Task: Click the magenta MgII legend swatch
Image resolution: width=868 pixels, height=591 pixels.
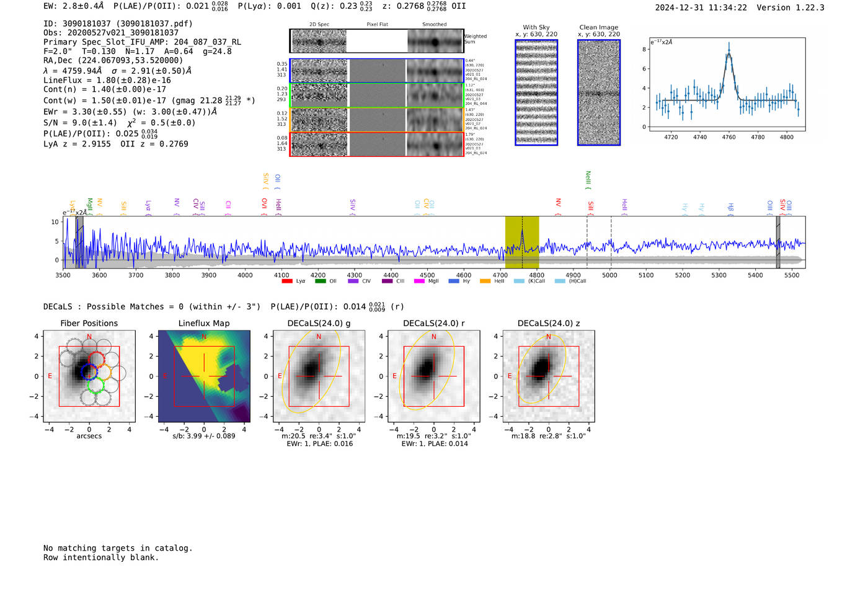Action: pos(419,281)
